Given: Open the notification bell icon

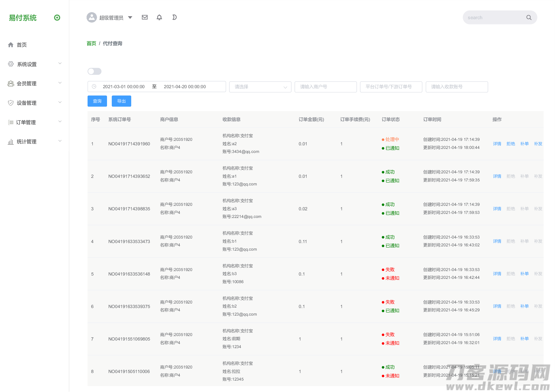Looking at the screenshot, I should click(x=159, y=17).
